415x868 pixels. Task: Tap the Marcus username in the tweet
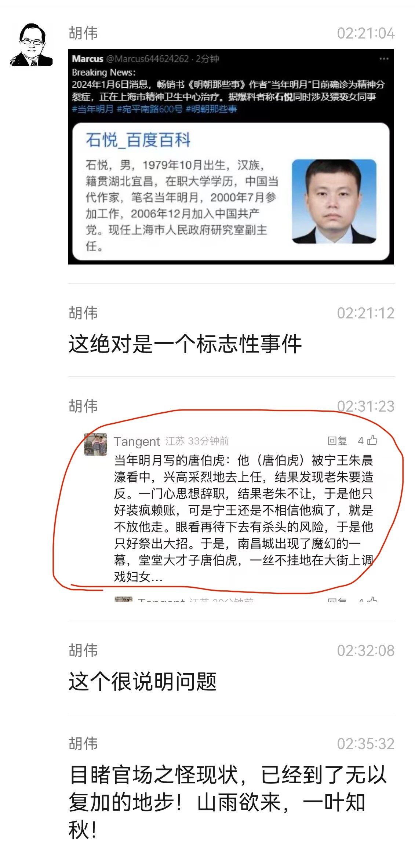tap(88, 59)
